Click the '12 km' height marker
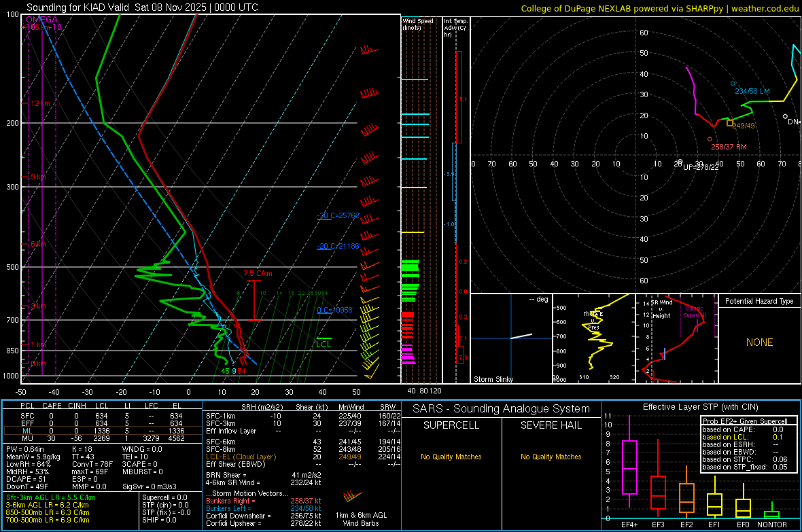Screen dimensions: 802x532 point(40,103)
